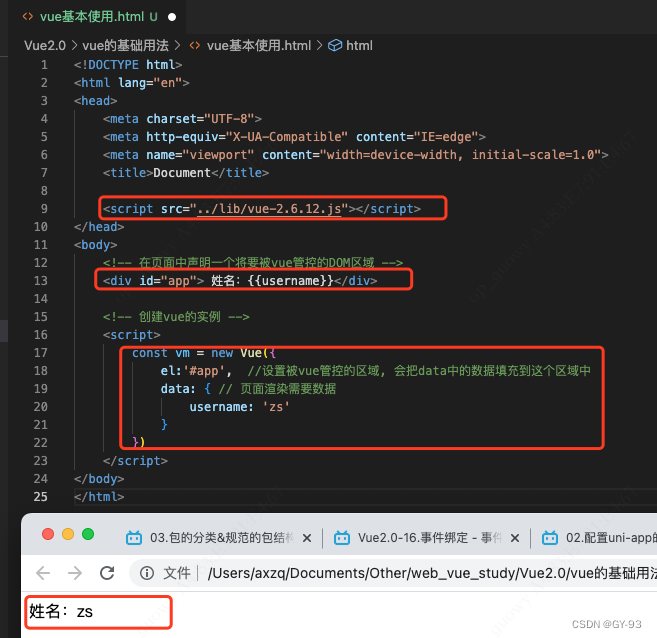657x638 pixels.
Task: Click line number 25 in gutter
Action: pos(41,497)
